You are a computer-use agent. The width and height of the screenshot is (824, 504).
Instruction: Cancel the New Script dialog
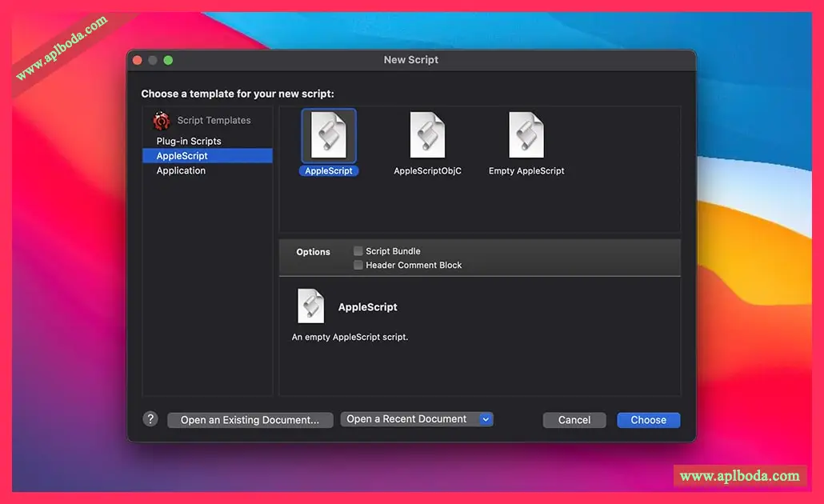pos(574,420)
